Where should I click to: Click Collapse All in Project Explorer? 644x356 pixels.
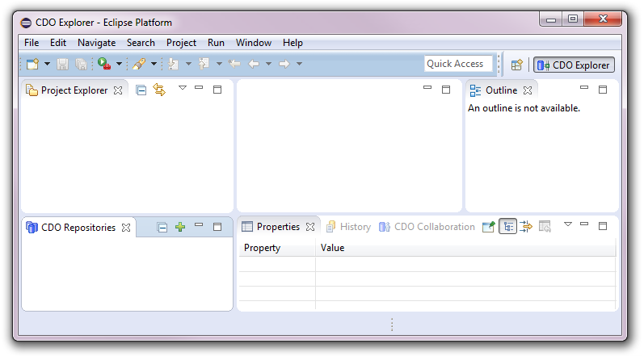[x=141, y=90]
